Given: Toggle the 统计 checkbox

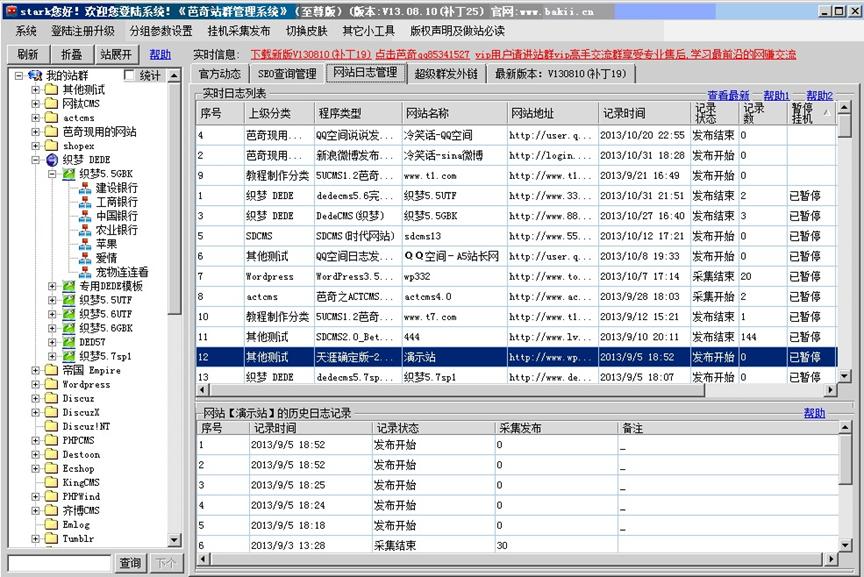Looking at the screenshot, I should (129, 76).
